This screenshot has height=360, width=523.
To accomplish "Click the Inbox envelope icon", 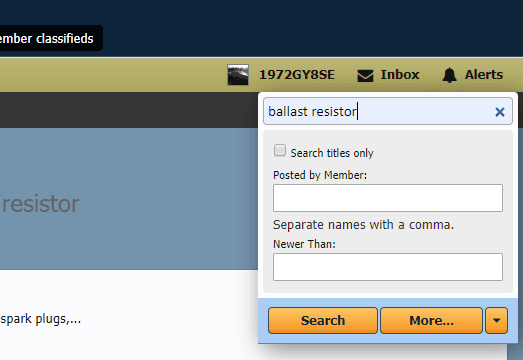I will tap(365, 75).
